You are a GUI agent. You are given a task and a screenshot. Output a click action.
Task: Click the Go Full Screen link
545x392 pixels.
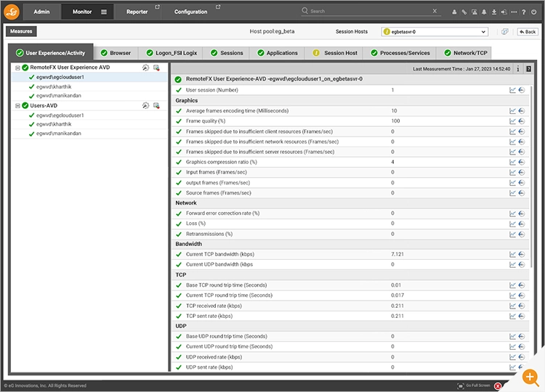(x=478, y=385)
